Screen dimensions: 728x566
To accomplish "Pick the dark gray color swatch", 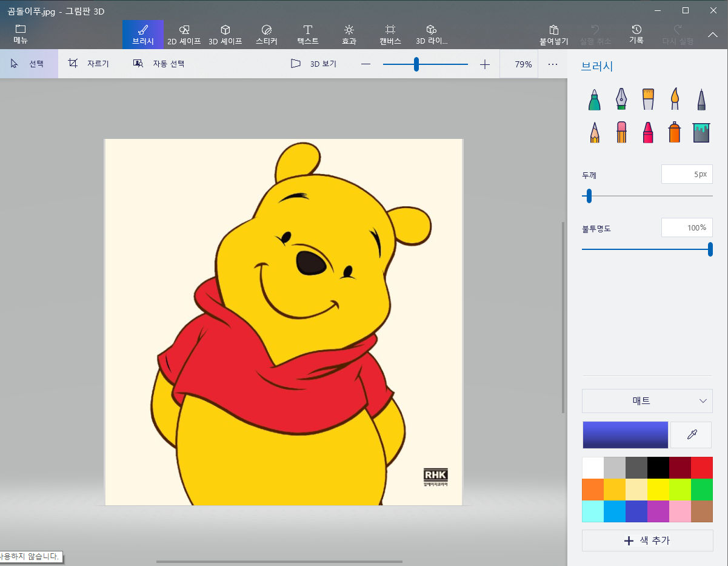I will 636,468.
